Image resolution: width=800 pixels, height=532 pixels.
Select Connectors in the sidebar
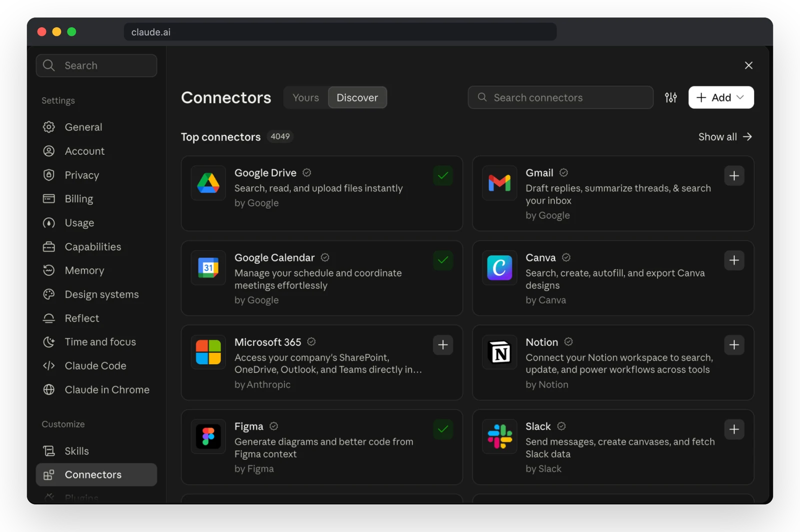pyautogui.click(x=96, y=475)
